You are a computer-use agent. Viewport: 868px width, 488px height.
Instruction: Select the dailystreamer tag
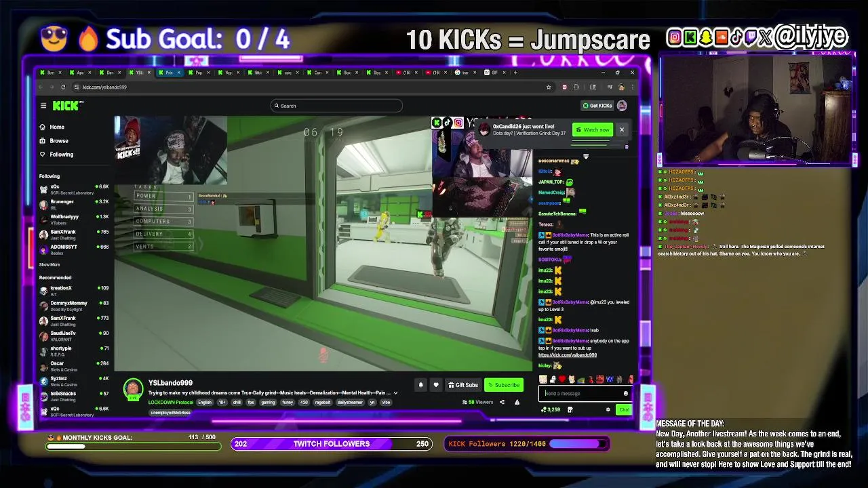(350, 402)
